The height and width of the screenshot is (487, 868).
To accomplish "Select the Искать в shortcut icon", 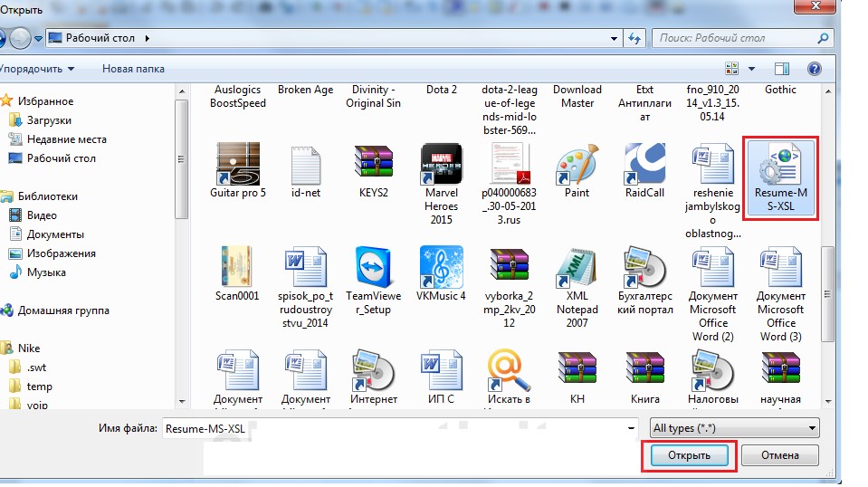I will tap(510, 369).
